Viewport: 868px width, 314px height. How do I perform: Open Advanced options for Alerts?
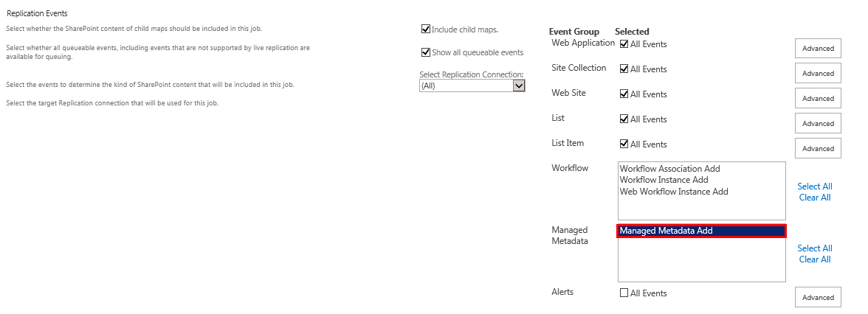tap(818, 298)
